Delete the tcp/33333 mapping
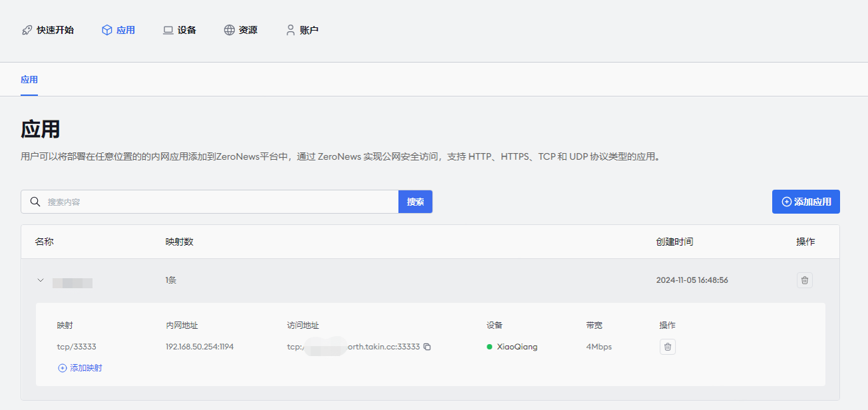 click(668, 347)
